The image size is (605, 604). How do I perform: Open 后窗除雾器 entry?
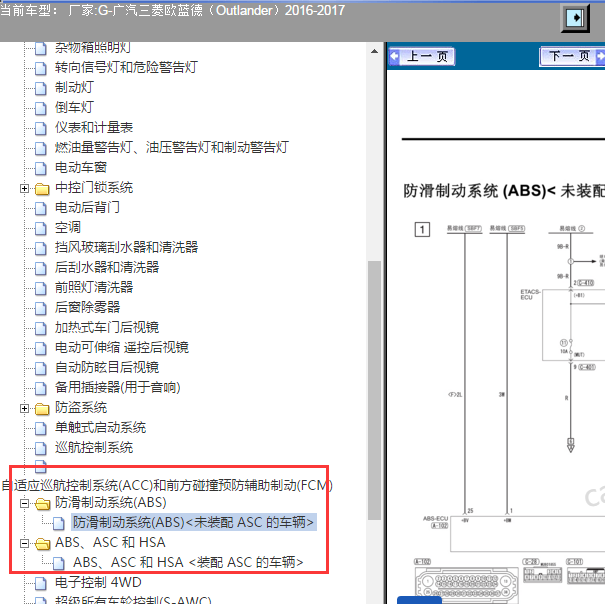coord(87,308)
